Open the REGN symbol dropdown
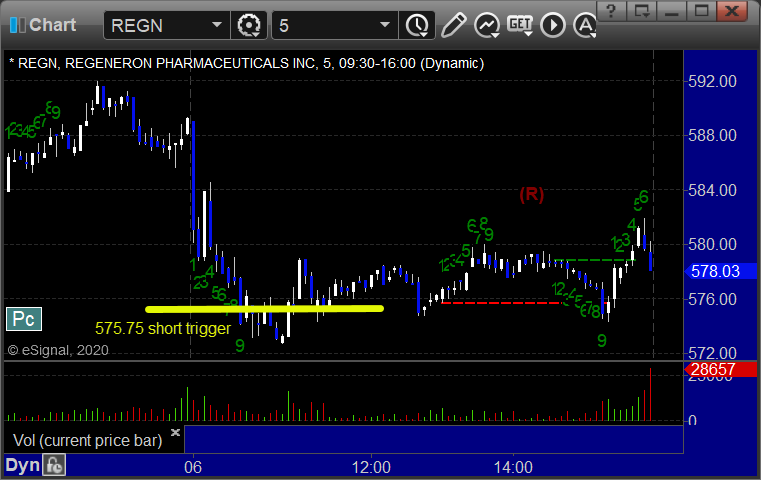The width and height of the screenshot is (761, 480). point(216,25)
